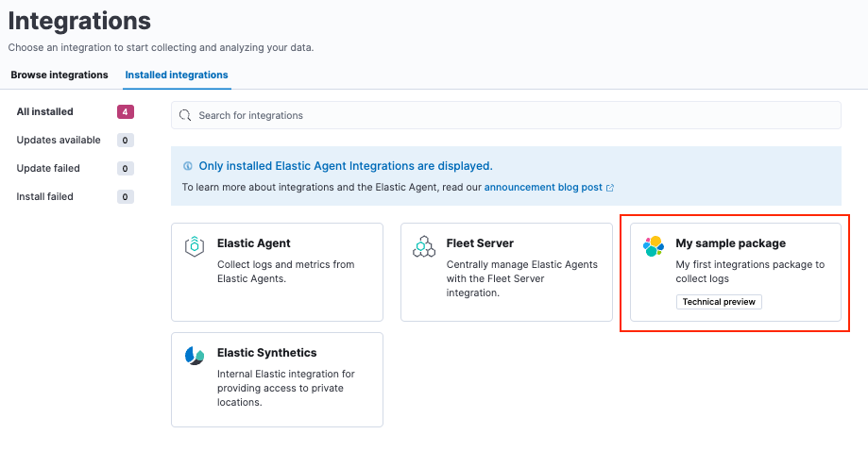This screenshot has width=868, height=451.
Task: Click the Fleet Server honeycomb icon
Action: (x=424, y=247)
